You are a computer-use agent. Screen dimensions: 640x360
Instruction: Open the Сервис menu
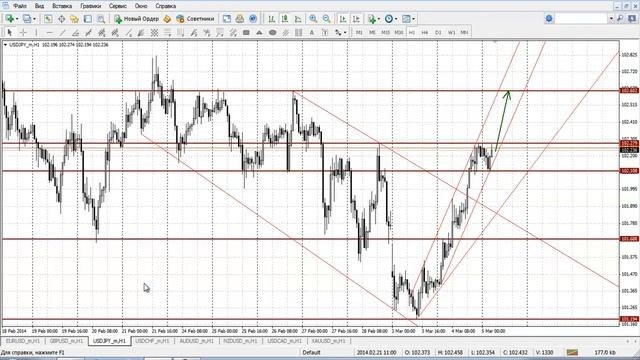point(118,6)
